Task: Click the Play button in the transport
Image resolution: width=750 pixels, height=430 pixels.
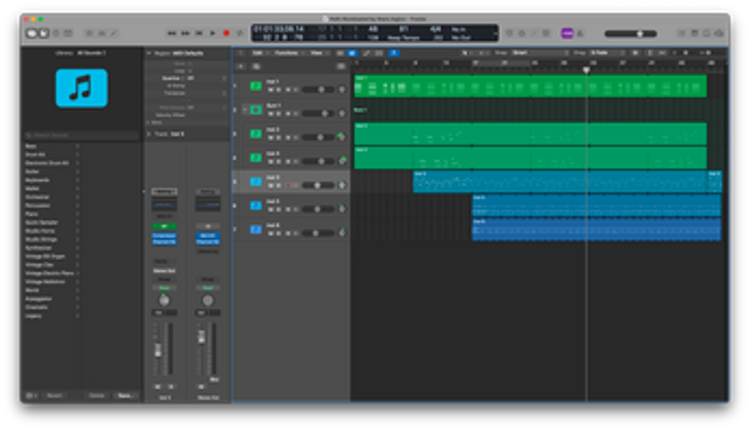Action: [x=212, y=33]
